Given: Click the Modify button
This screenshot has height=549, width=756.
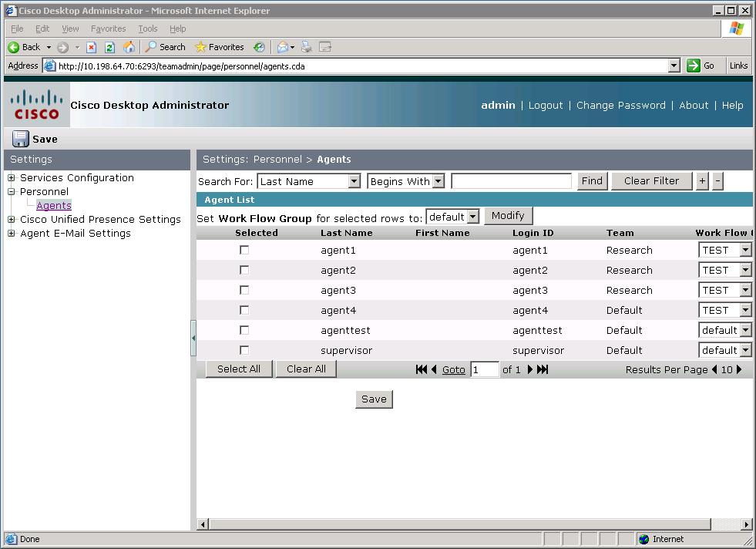Looking at the screenshot, I should [508, 216].
